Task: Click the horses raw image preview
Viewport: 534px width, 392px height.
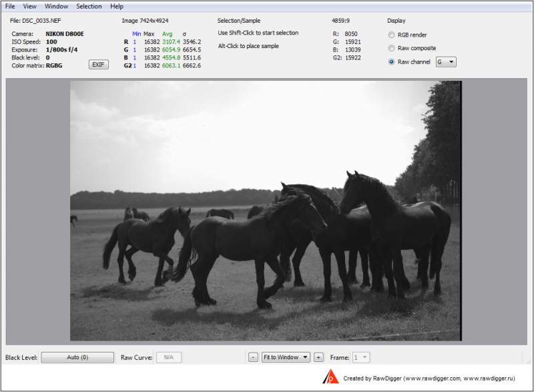Action: tap(266, 211)
